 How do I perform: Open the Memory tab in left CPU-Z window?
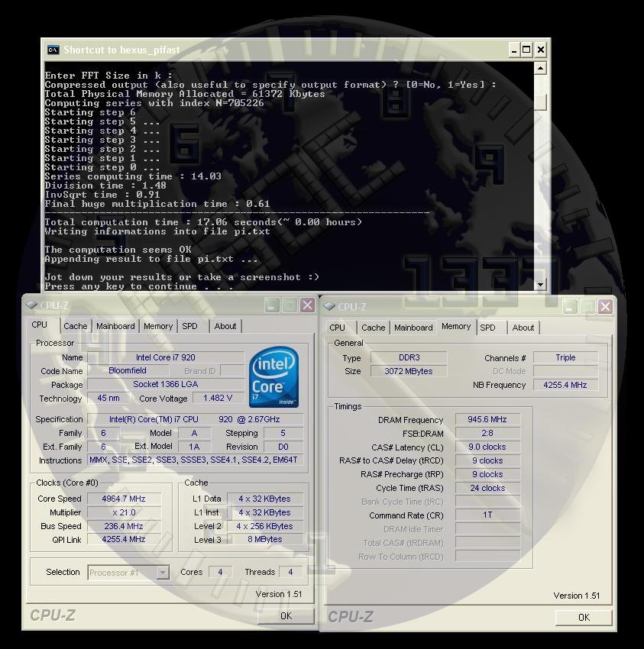[158, 326]
